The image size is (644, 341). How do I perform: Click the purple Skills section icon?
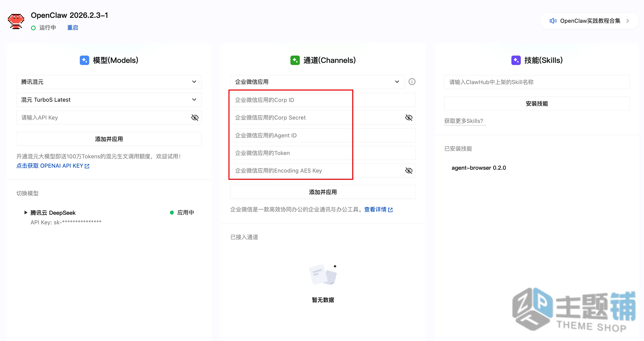click(x=516, y=60)
